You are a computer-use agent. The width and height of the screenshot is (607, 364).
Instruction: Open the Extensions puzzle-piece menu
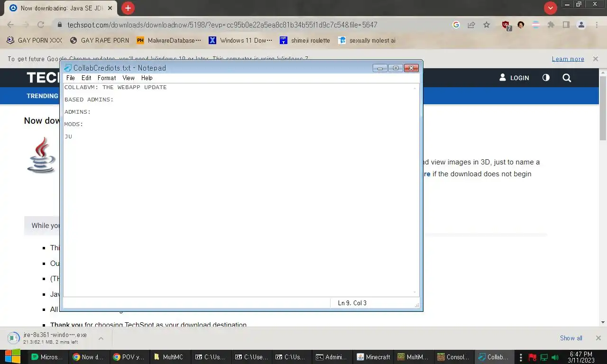pos(551,25)
